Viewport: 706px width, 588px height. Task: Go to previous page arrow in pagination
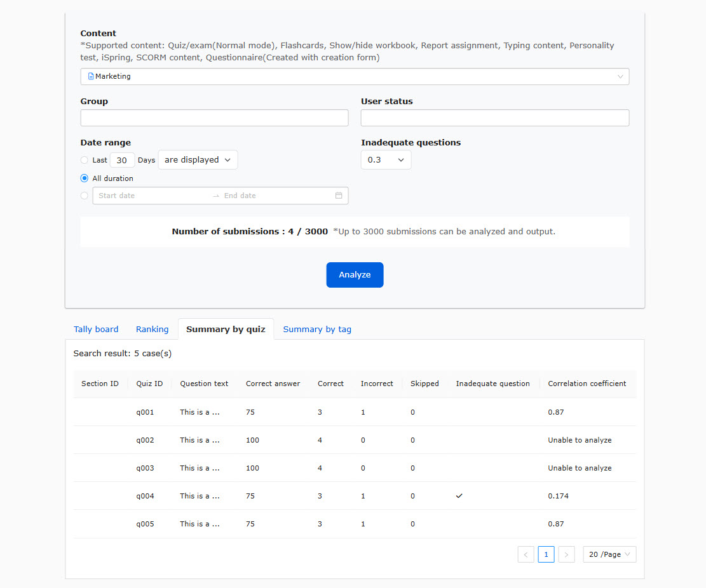[x=526, y=554]
